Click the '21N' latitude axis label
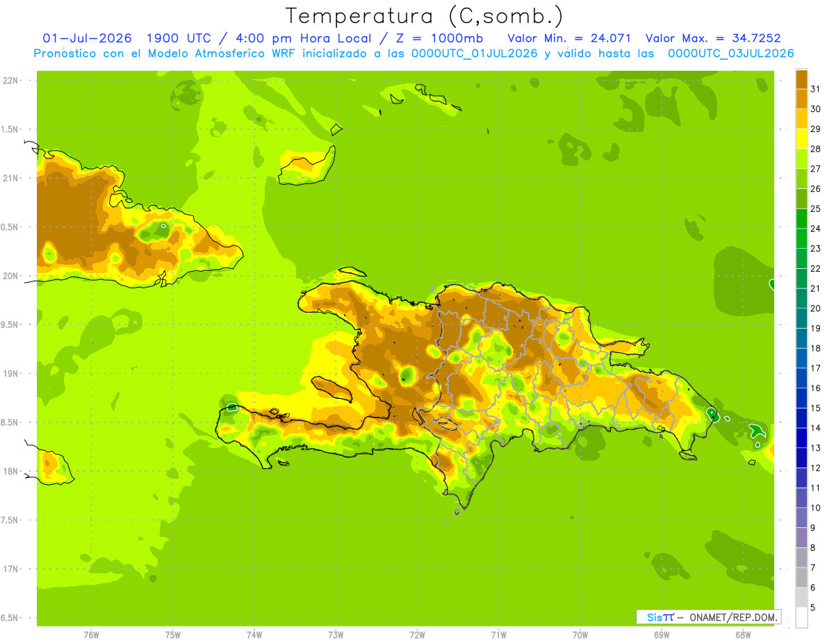The width and height of the screenshot is (834, 644). tap(11, 178)
